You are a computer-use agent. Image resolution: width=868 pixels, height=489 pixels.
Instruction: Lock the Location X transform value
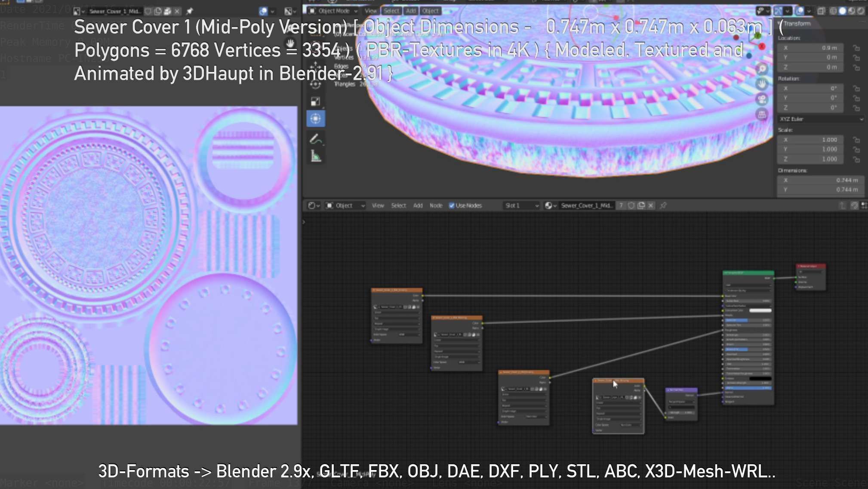(856, 48)
